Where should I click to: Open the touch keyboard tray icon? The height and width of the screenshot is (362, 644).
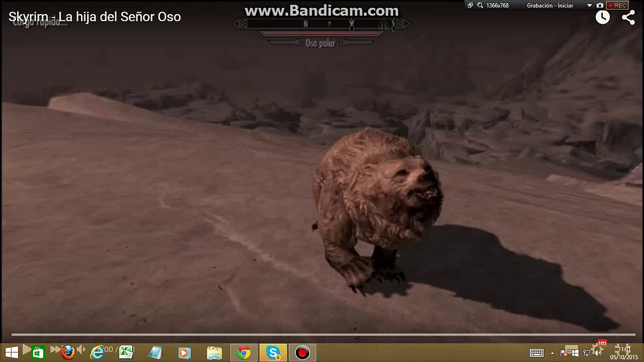pos(536,353)
